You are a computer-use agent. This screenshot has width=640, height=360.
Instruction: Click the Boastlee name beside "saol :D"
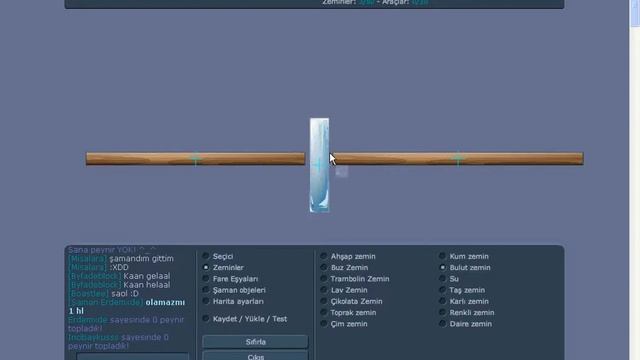(89, 293)
